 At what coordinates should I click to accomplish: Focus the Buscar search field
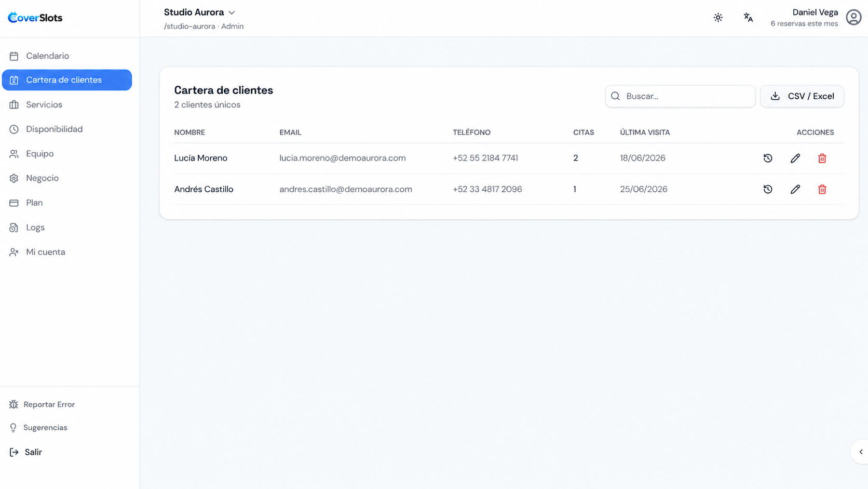(680, 96)
